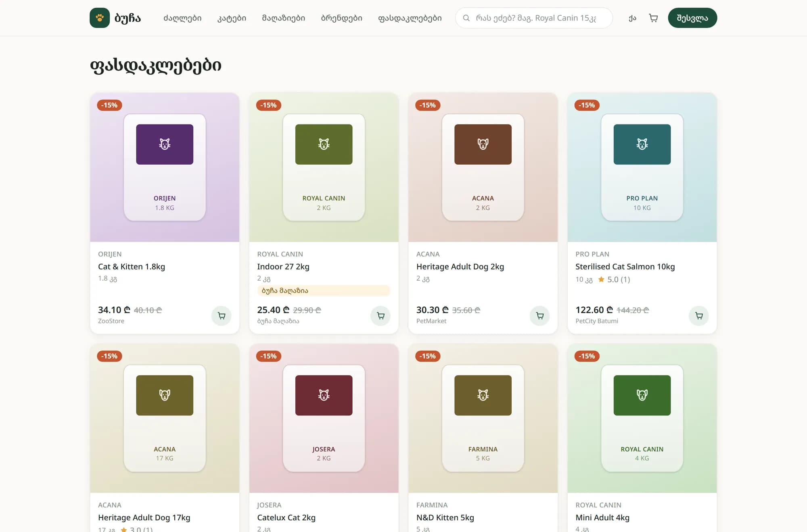Add Sterilised Cat Salmon 10kg to cart
Image resolution: width=807 pixels, height=532 pixels.
tap(699, 315)
